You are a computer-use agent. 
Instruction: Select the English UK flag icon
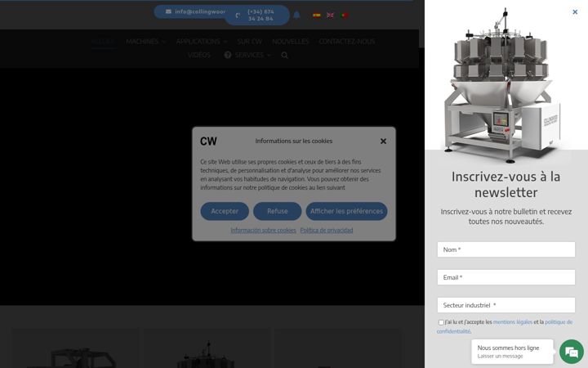point(331,16)
